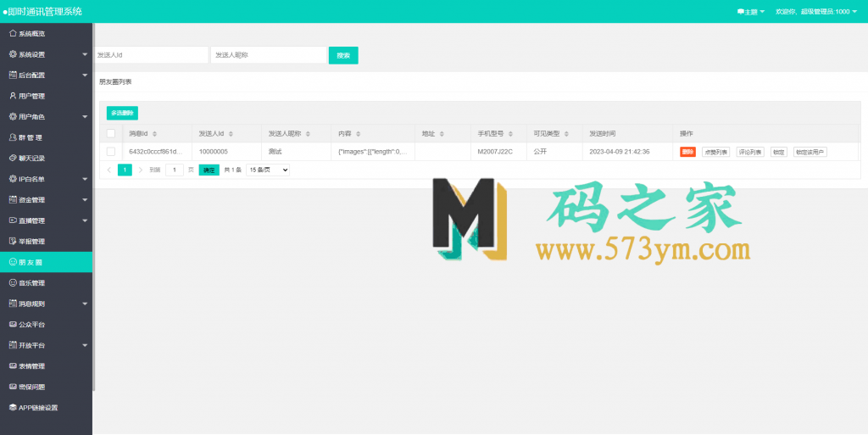This screenshot has height=435, width=868.
Task: Click the 锁定 button in the row
Action: [x=779, y=152]
